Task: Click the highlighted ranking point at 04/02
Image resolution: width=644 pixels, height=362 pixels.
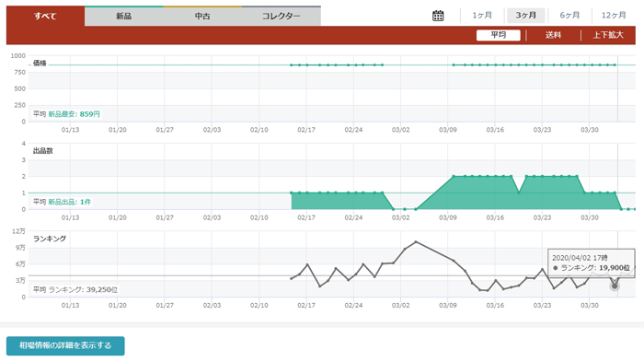Action: pyautogui.click(x=615, y=286)
